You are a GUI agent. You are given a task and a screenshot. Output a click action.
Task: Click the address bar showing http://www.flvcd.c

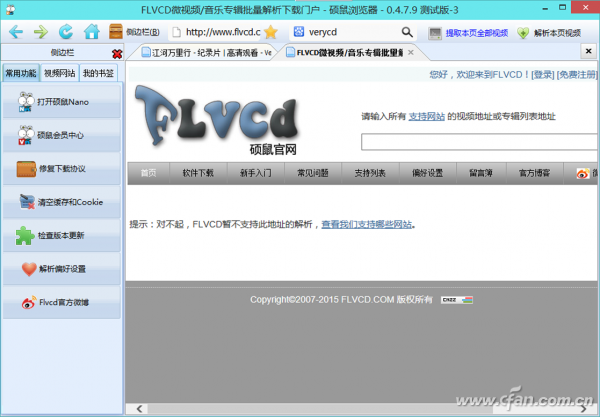pos(217,32)
